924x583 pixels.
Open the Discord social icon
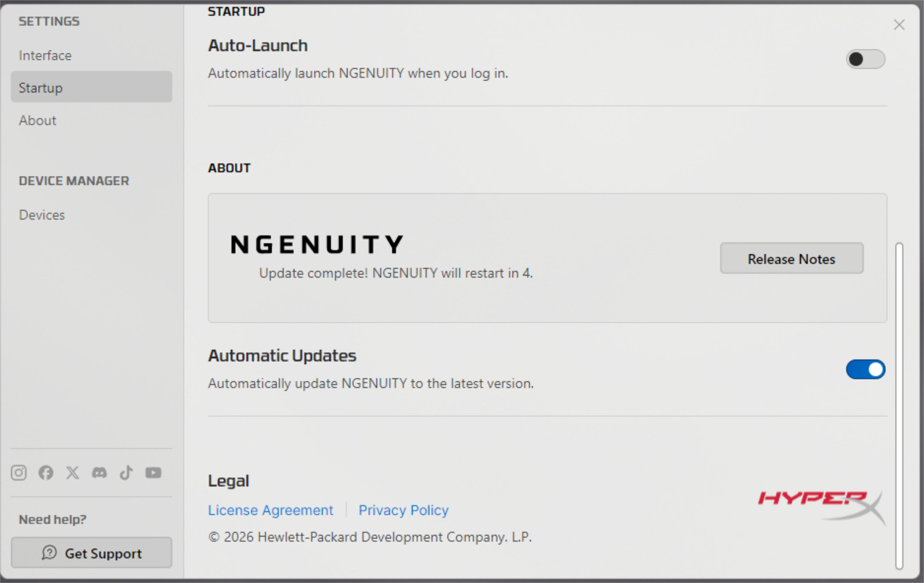pyautogui.click(x=99, y=472)
